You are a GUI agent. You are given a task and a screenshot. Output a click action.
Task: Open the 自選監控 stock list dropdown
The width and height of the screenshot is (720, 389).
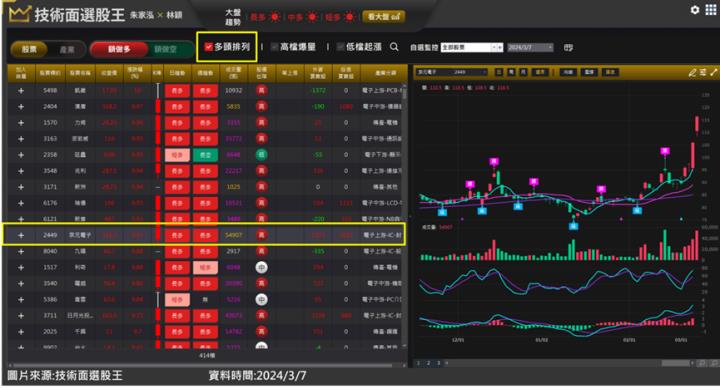[x=472, y=47]
